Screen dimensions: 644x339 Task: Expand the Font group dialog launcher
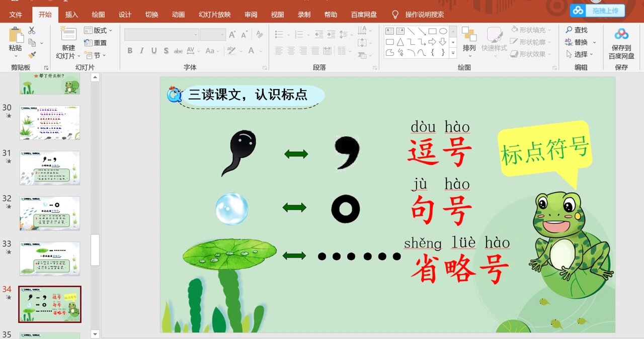coord(265,67)
